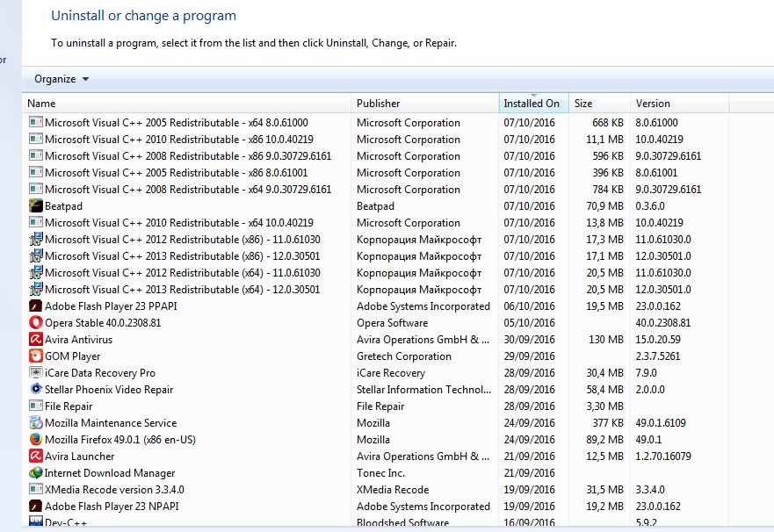774x532 pixels.
Task: Select Adobe Flash Player 23 NPAPI name
Action: pyautogui.click(x=112, y=507)
